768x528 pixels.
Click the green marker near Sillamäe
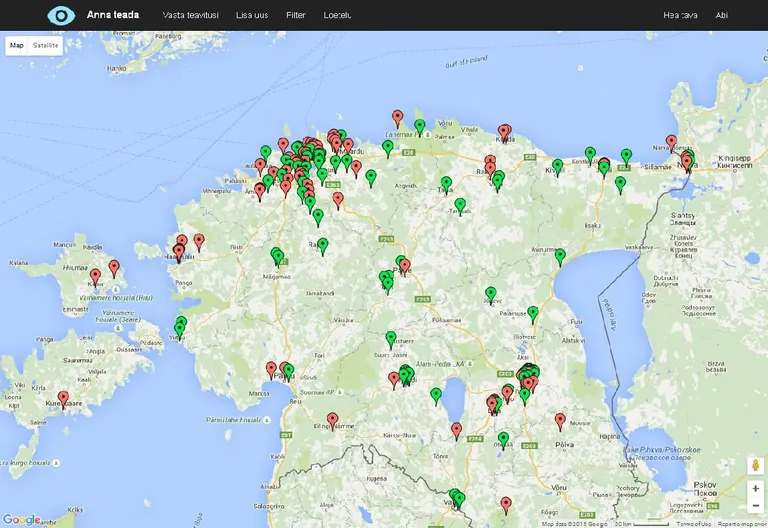626,156
